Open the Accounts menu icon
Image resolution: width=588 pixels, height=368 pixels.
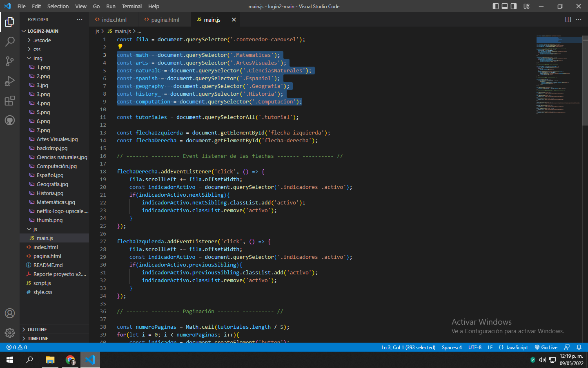coord(10,313)
